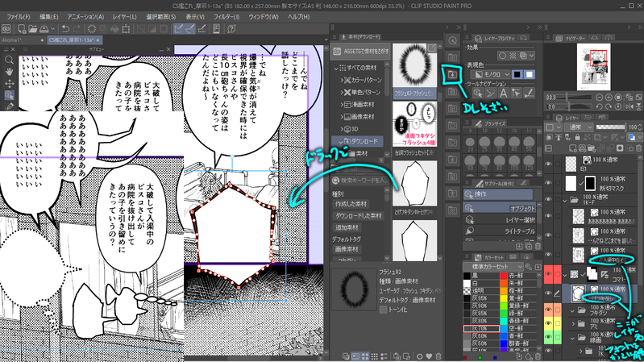This screenshot has height=362, width=644.
Task: Click the Transform scale/rotate icon in command bar
Action: coord(127,29)
